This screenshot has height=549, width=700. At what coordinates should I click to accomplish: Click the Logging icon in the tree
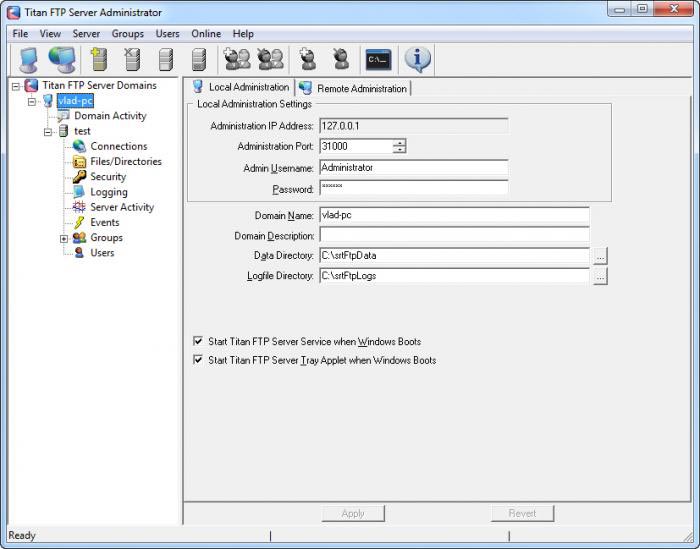pyautogui.click(x=79, y=192)
